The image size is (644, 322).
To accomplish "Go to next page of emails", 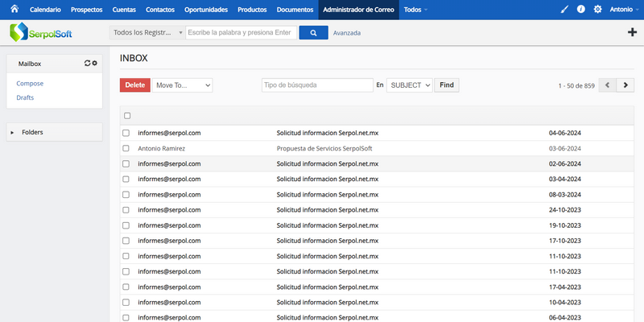I will click(625, 85).
